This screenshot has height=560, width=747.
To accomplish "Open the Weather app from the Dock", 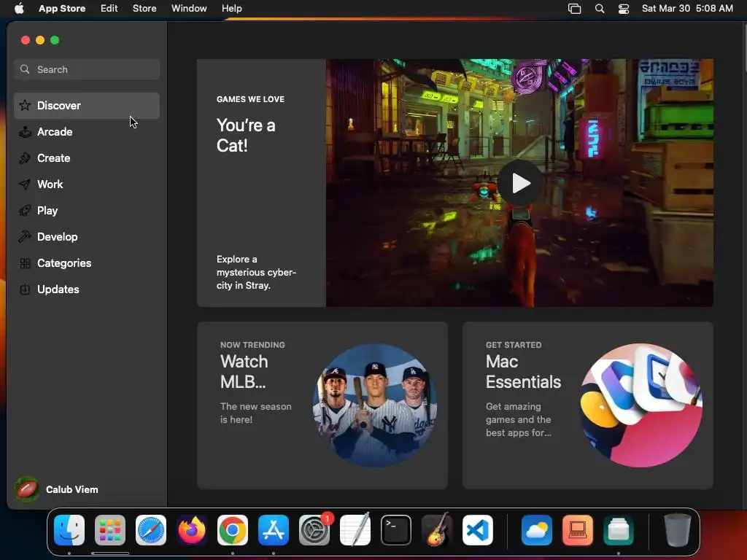I will [x=536, y=530].
